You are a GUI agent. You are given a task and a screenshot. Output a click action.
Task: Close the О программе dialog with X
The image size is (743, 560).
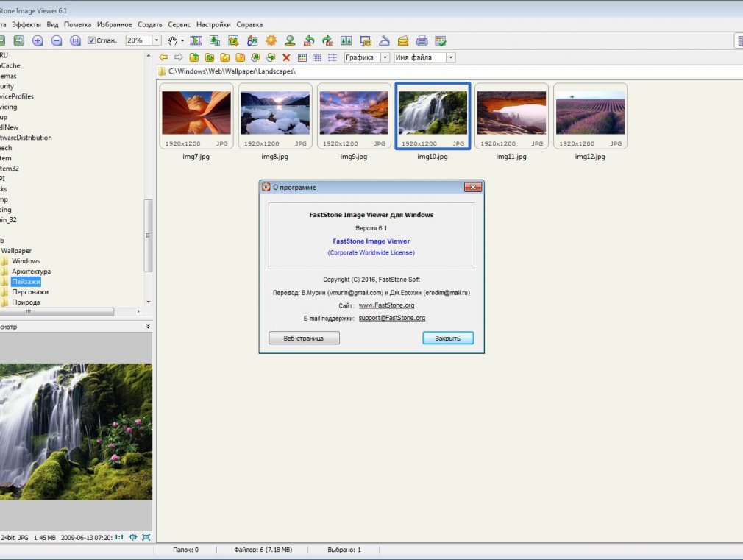[473, 188]
